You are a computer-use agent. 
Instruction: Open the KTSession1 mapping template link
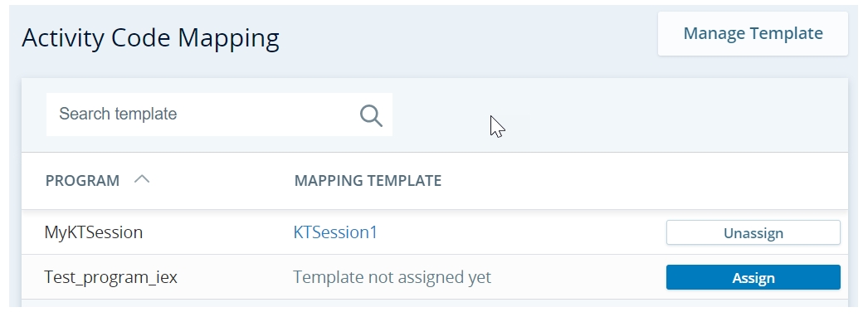(x=335, y=232)
